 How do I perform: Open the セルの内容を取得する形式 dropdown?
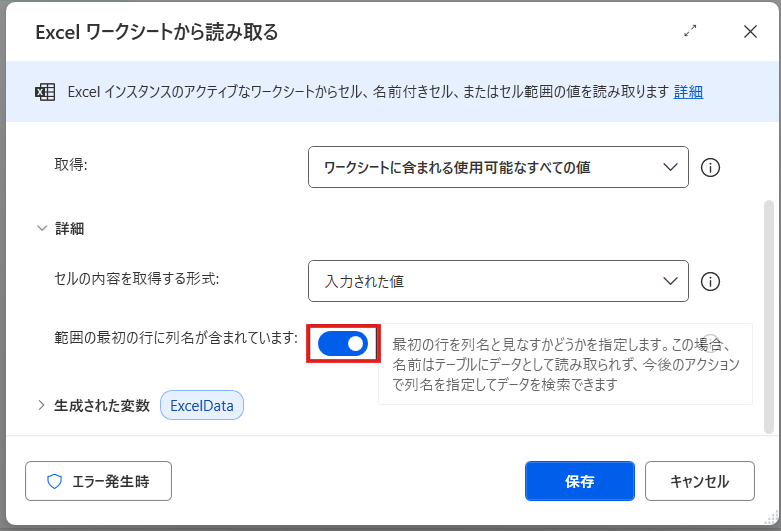[498, 281]
